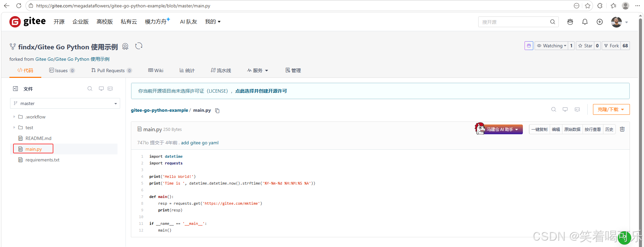Focus the 搜开源 search field
644x247 pixels.
click(513, 22)
